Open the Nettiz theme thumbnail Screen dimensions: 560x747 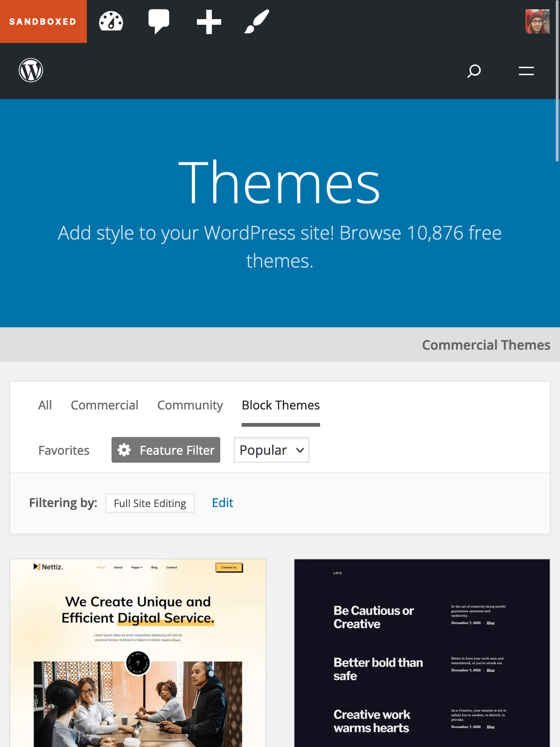point(138,653)
